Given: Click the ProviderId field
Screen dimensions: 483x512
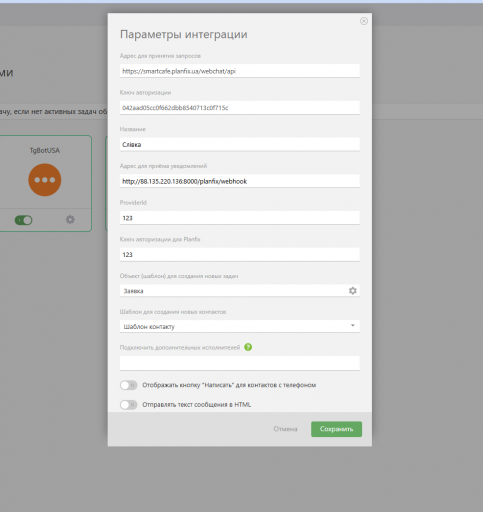Looking at the screenshot, I should coord(240,218).
